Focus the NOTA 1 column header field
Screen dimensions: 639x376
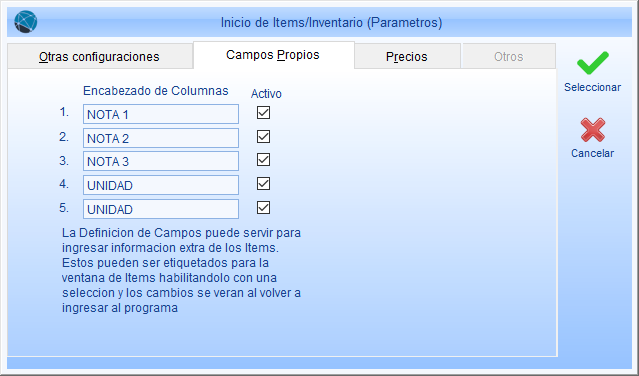[x=161, y=114]
